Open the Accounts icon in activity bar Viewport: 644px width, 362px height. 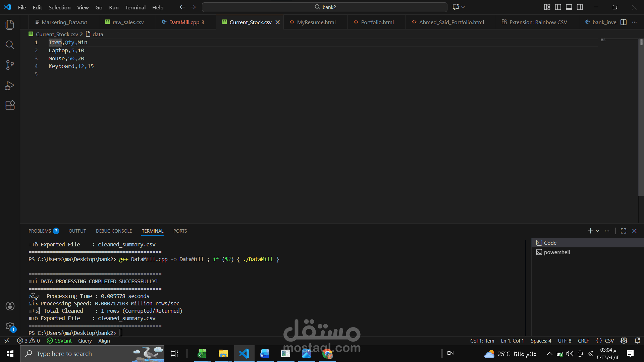pyautogui.click(x=10, y=306)
